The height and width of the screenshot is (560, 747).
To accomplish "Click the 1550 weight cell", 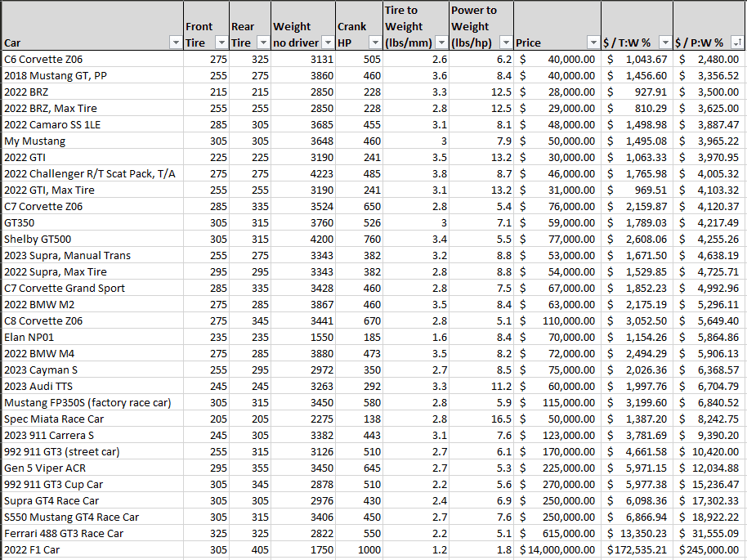I will 303,338.
